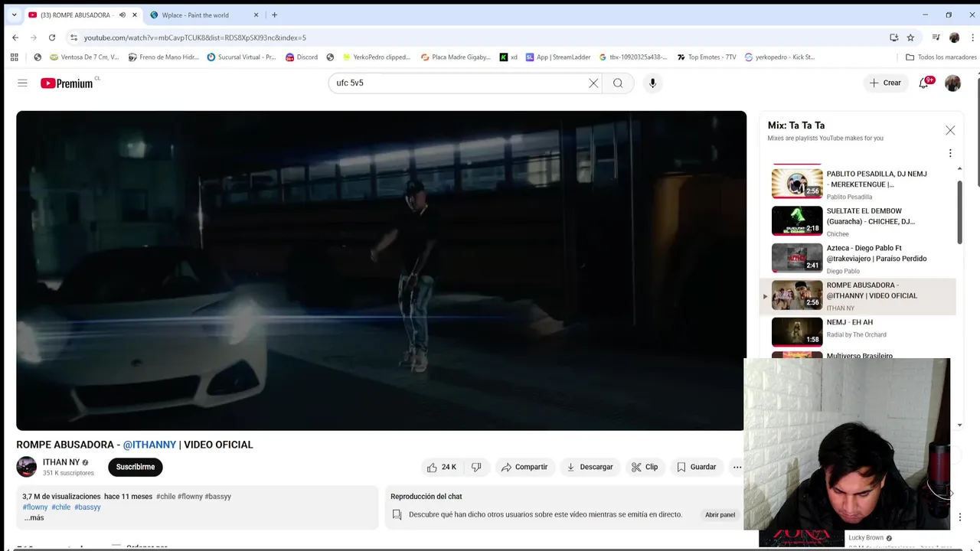Close the Wplace tab
This screenshot has height=551, width=980.
(x=256, y=15)
